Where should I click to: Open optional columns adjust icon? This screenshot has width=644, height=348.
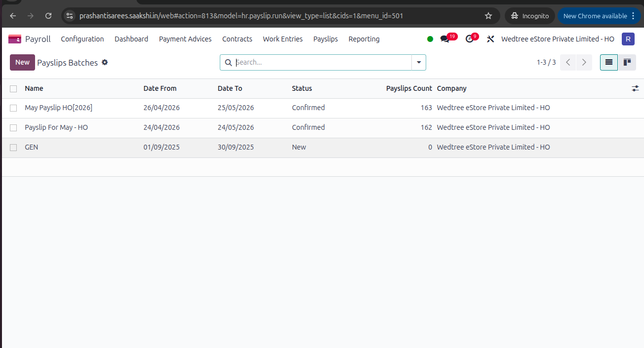point(635,88)
